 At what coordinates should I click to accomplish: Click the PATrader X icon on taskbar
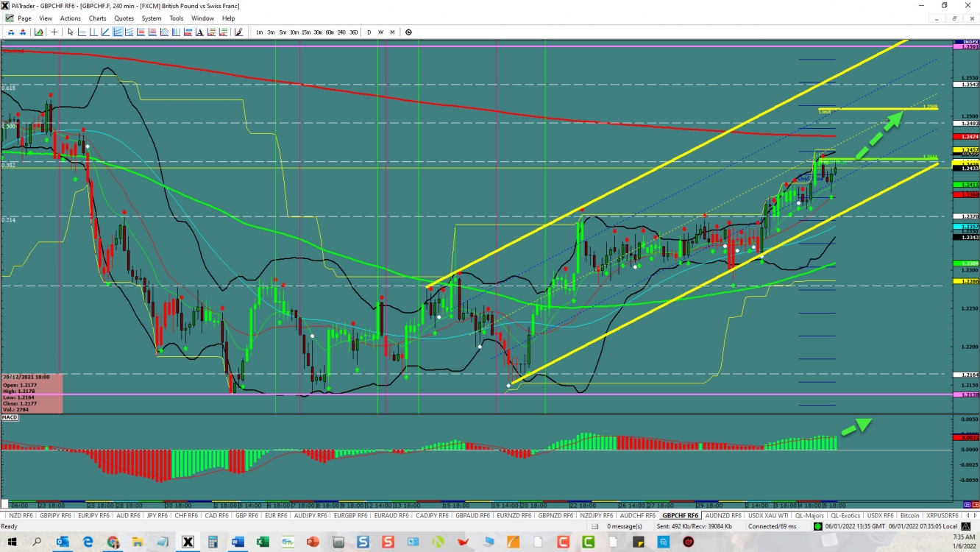[x=188, y=542]
